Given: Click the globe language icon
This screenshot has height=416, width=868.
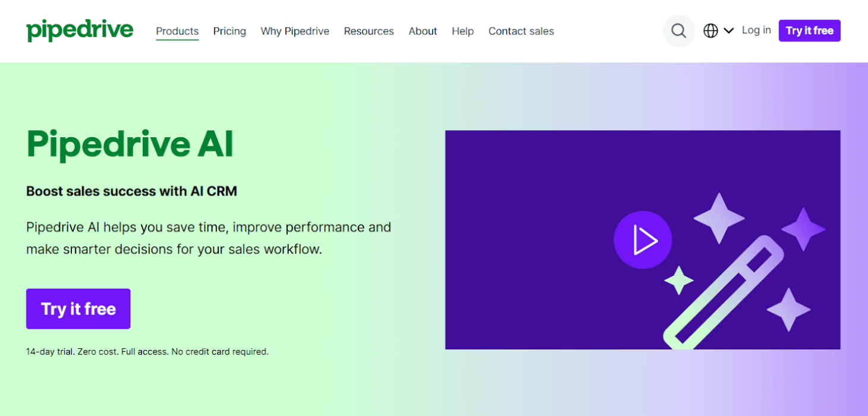Looking at the screenshot, I should coord(710,31).
